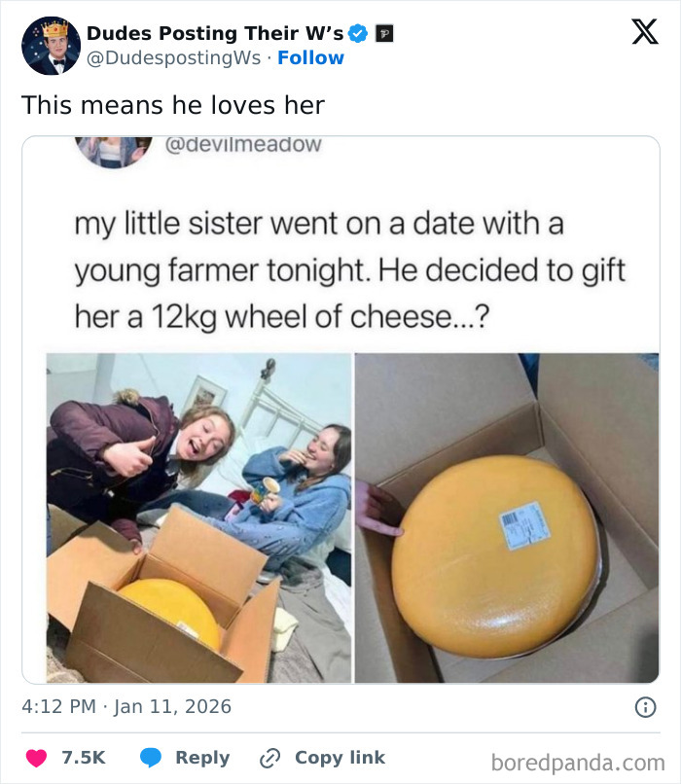Screen dimensions: 681x784
Task: Open the Dudes Posting Their W's avatar
Action: click(x=51, y=46)
